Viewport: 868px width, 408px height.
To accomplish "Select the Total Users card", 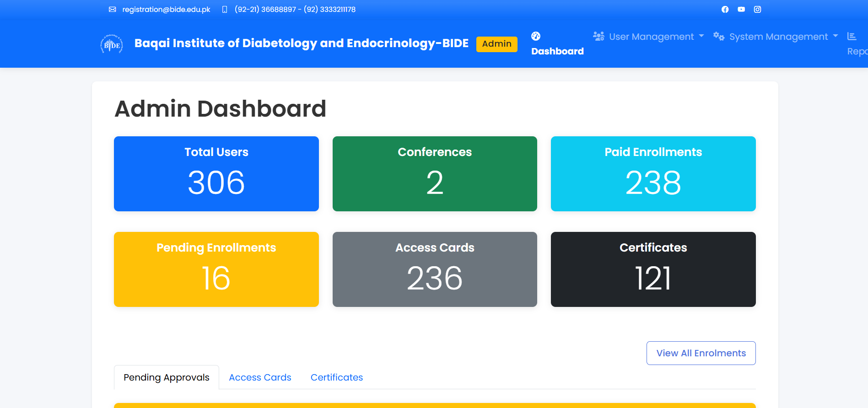I will coord(216,174).
